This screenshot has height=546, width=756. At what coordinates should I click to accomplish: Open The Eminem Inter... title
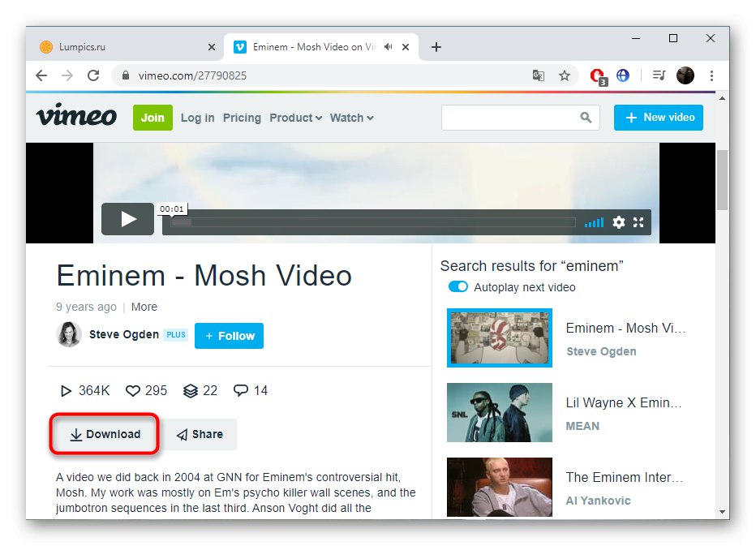[625, 478]
